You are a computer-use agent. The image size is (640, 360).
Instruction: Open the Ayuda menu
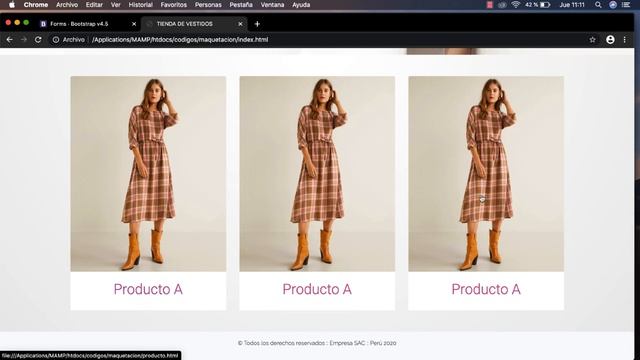(x=301, y=5)
